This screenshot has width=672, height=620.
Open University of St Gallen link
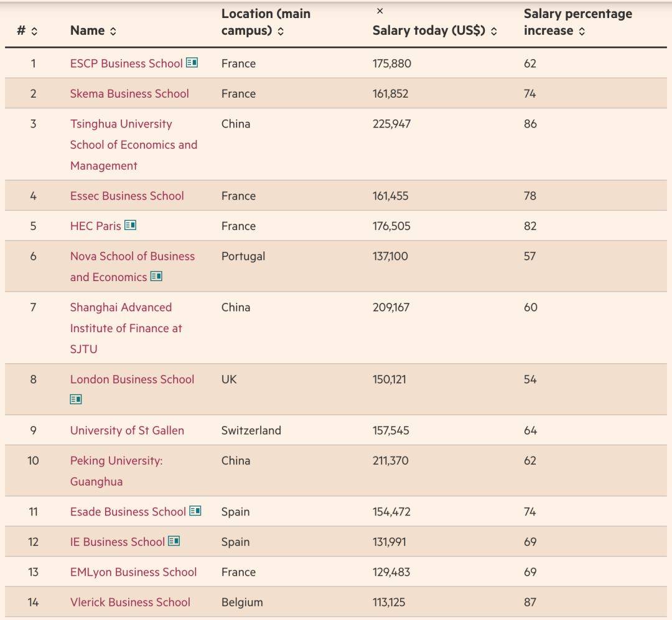click(128, 430)
